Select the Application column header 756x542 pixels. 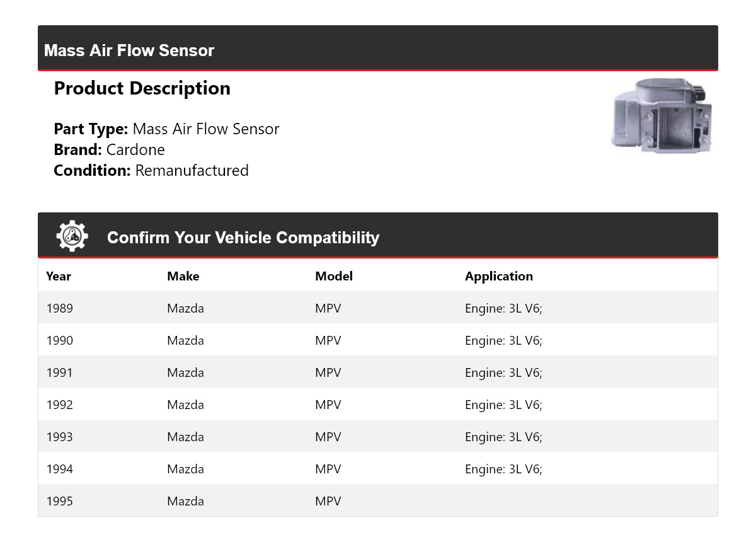click(499, 276)
